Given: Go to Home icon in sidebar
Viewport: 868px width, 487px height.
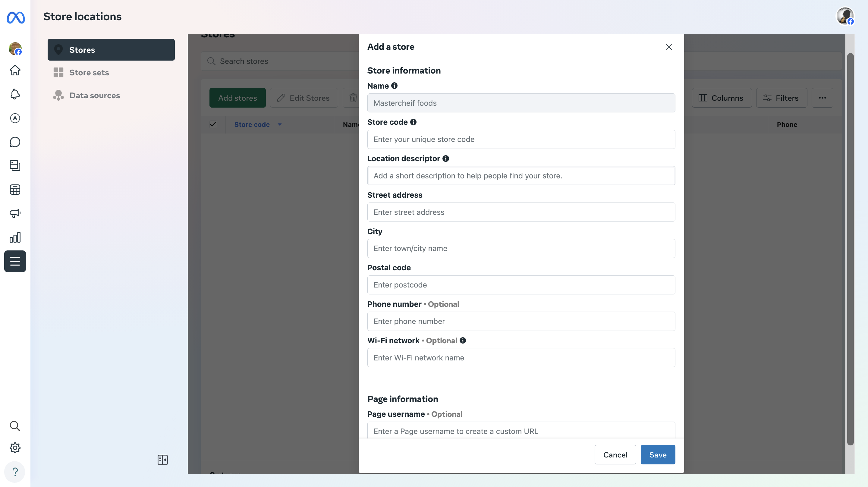Looking at the screenshot, I should pos(15,71).
